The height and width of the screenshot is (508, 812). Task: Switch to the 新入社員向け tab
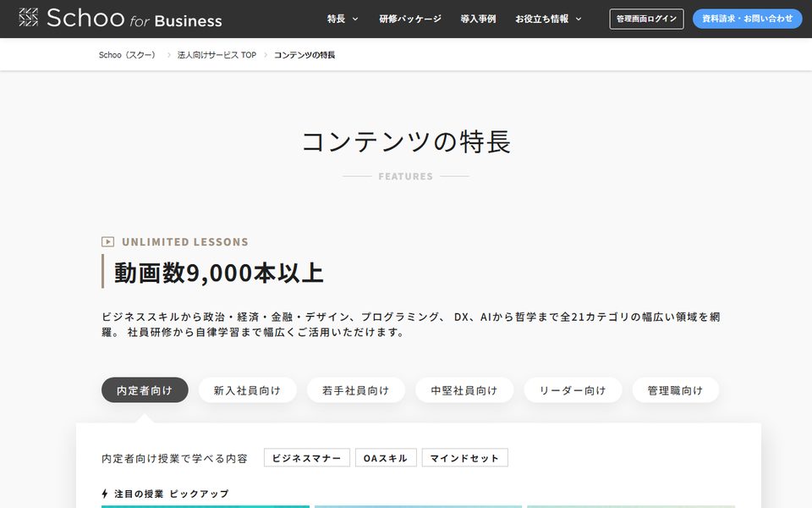(248, 389)
